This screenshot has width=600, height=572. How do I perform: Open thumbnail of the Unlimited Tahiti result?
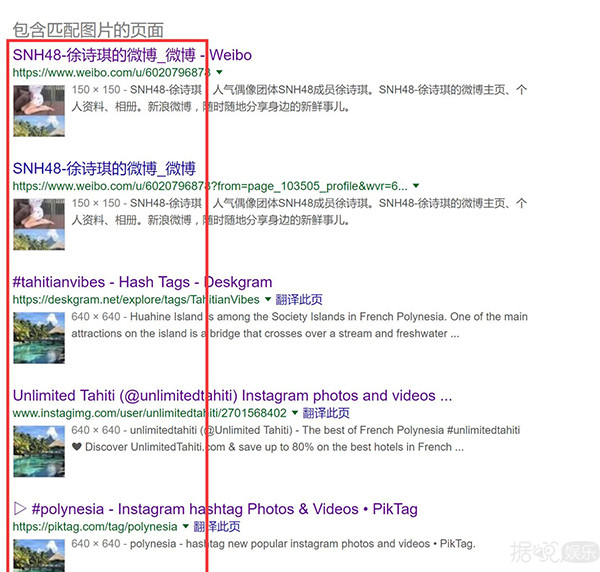coord(39,451)
